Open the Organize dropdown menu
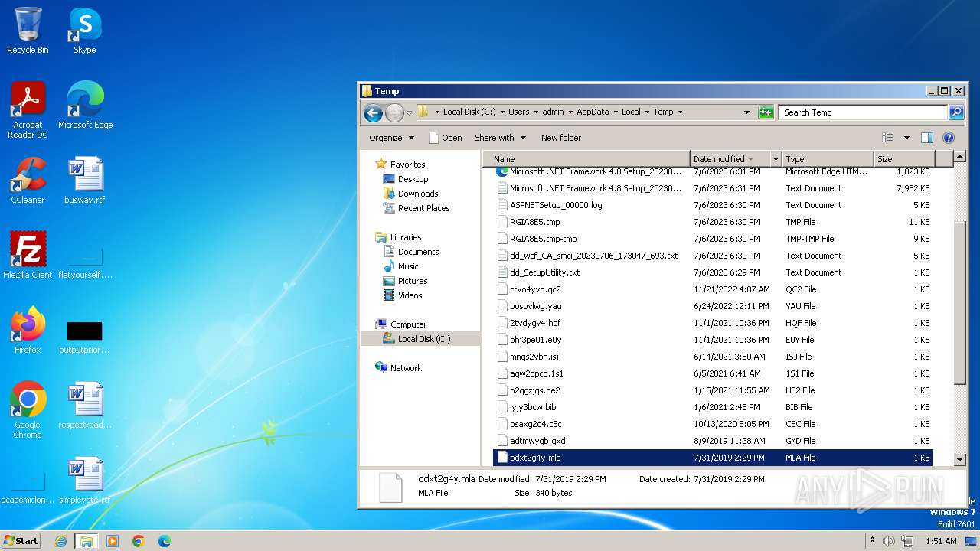Screen dimensions: 980x551 (x=391, y=138)
